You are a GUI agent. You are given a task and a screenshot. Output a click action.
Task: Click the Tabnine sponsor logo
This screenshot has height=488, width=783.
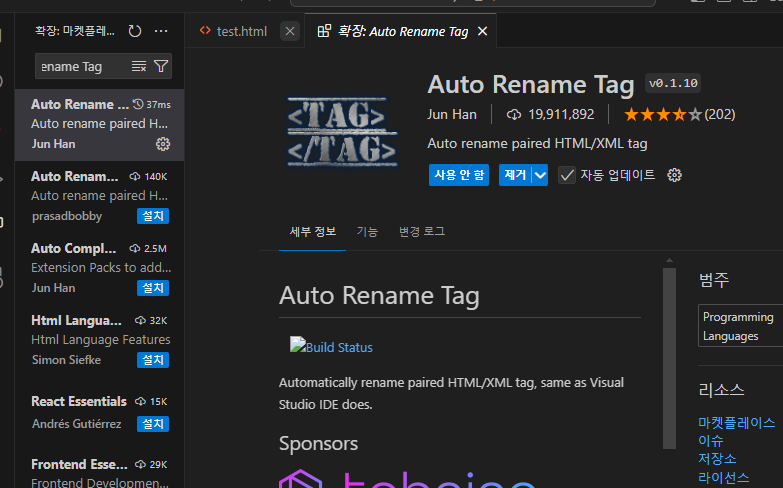click(407, 478)
